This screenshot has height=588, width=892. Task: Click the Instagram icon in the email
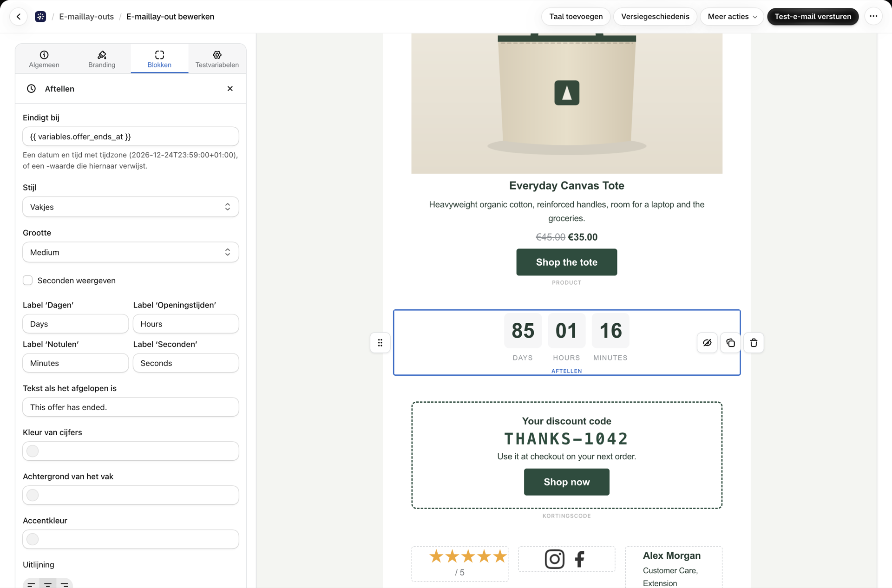coord(554,559)
